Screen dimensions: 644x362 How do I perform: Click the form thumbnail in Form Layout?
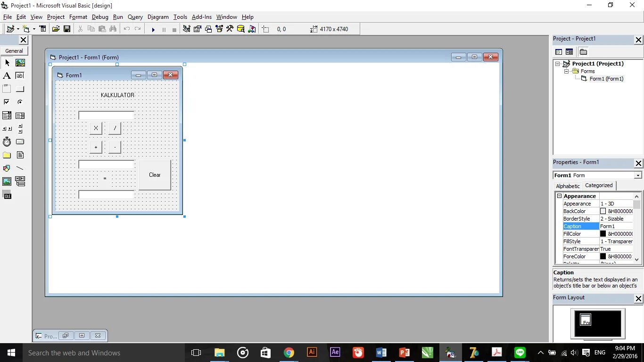coord(585,320)
